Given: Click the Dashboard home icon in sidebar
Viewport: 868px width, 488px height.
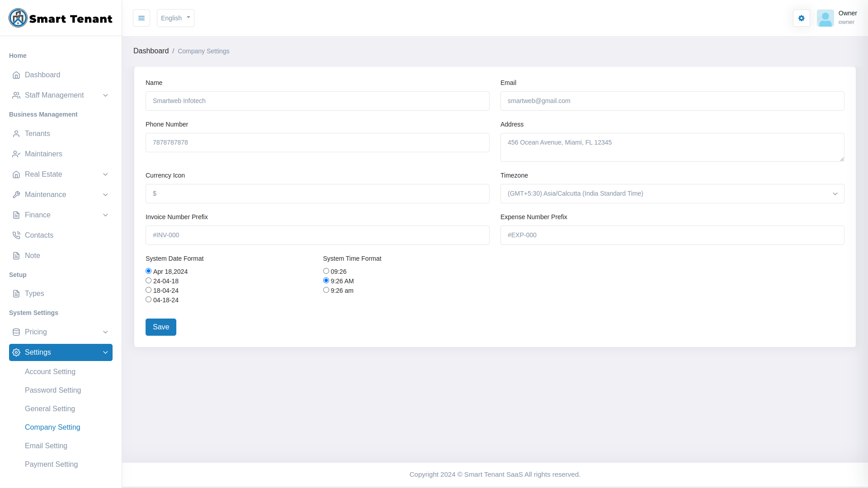Looking at the screenshot, I should pos(16,75).
